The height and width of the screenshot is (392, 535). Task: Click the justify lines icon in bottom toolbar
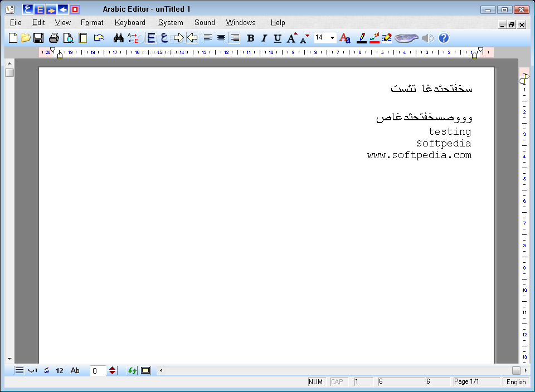point(20,370)
